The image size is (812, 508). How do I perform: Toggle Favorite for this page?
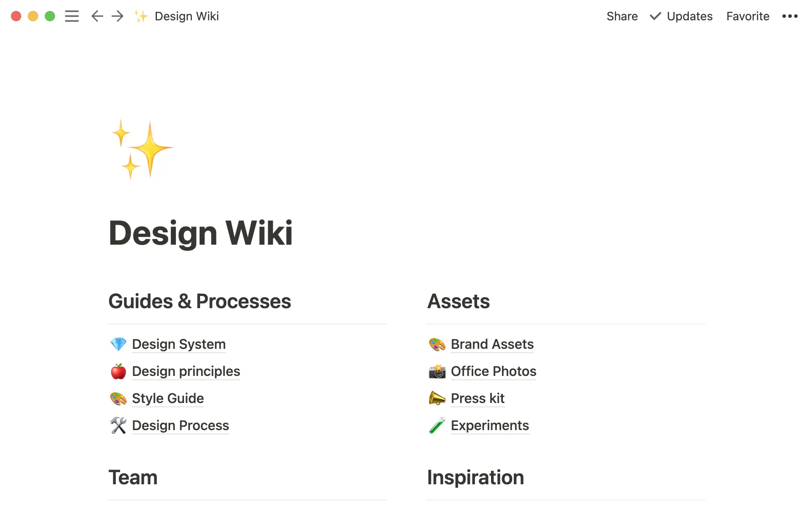pos(748,16)
